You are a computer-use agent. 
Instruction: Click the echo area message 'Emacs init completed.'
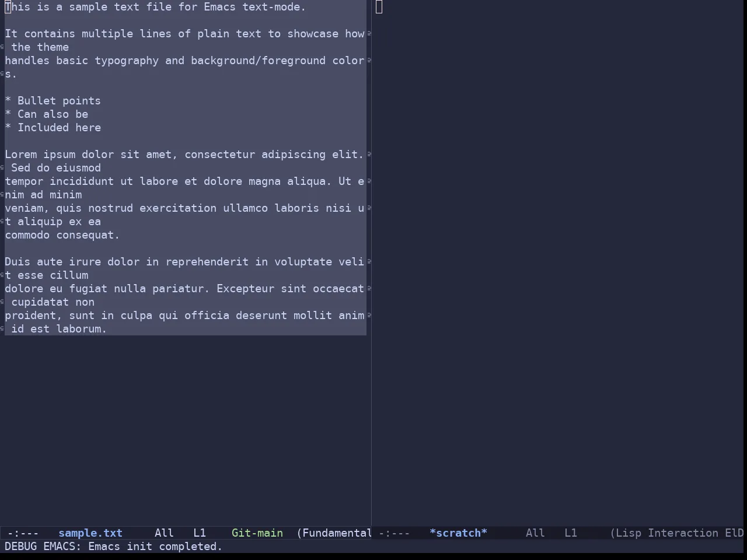[155, 547]
